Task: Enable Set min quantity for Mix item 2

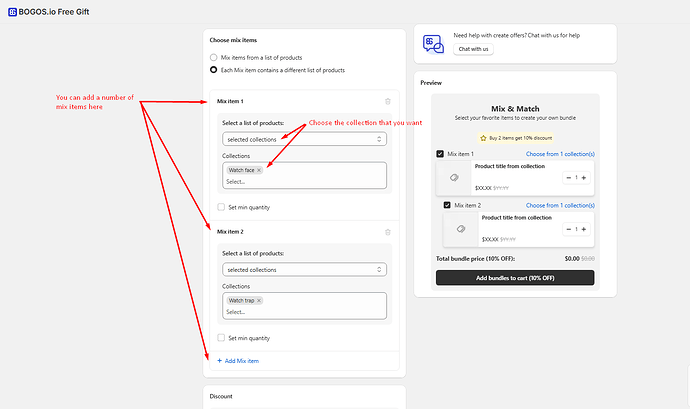Action: click(222, 338)
